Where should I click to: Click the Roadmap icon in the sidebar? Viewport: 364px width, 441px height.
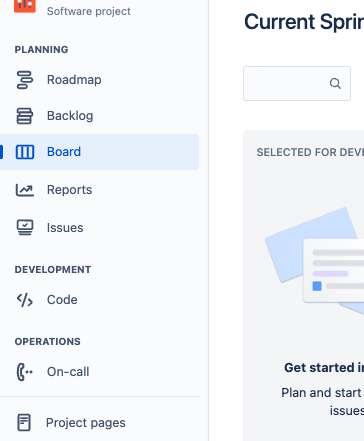point(25,80)
